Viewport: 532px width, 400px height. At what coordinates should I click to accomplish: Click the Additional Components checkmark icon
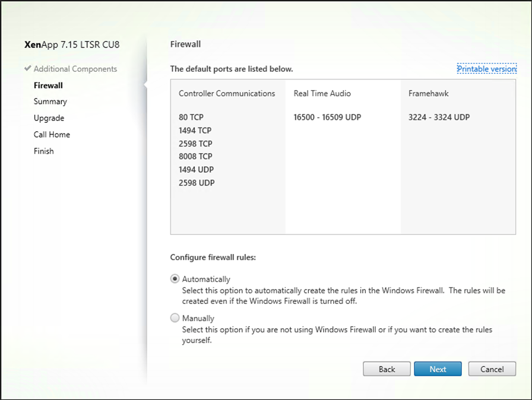click(28, 68)
